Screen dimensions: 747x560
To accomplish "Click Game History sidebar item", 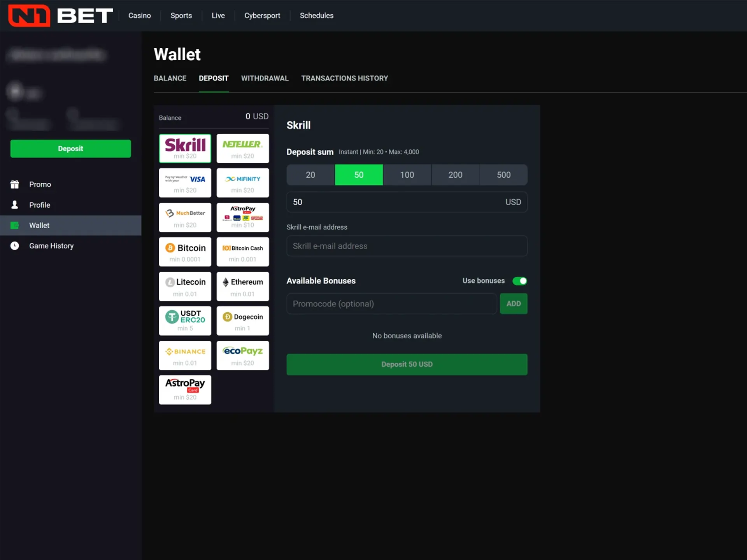I will 51,245.
